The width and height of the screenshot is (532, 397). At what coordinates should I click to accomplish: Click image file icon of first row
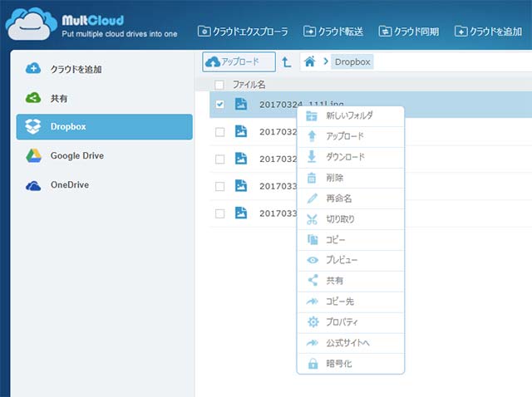point(241,104)
